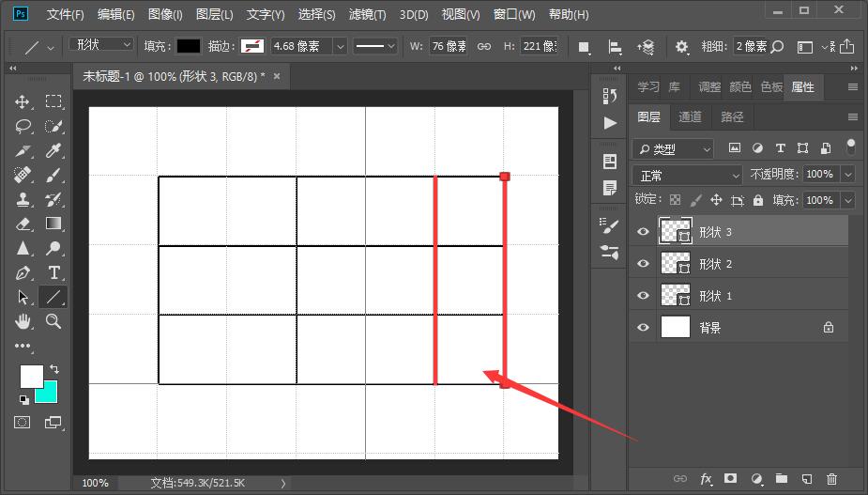Open the stroke color swatch
Viewport: 868px width, 495px height.
click(x=251, y=47)
